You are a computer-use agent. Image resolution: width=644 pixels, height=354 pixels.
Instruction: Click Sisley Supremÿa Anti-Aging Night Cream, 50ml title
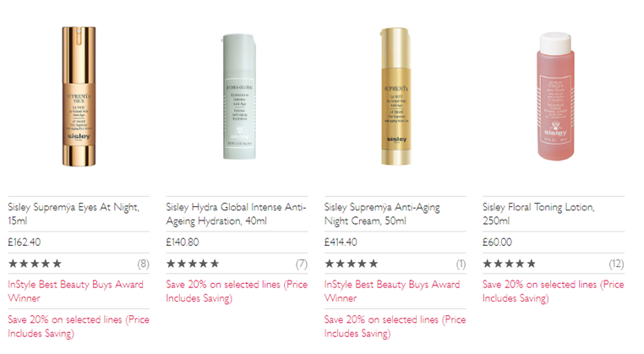(x=382, y=214)
